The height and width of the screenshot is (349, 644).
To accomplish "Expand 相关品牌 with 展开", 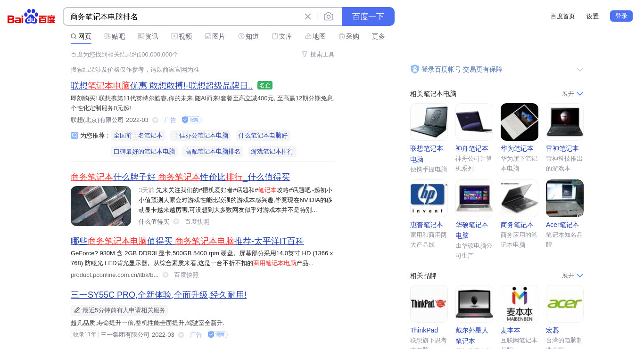I will tap(572, 276).
